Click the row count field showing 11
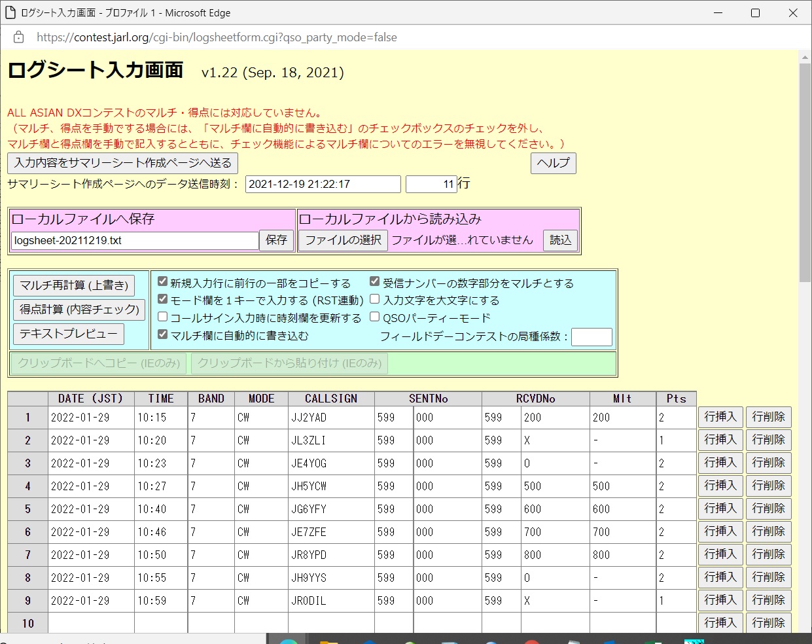812x644 pixels. point(431,185)
